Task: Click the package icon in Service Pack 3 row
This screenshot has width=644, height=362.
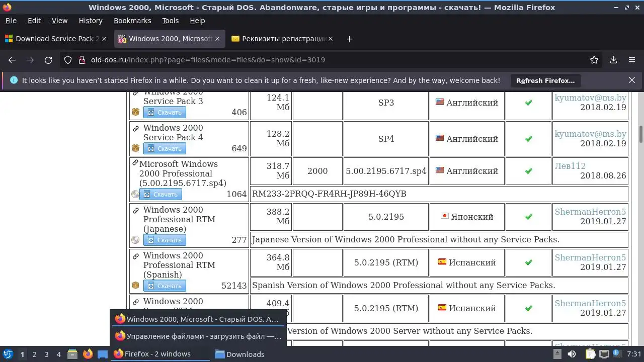Action: pos(135,112)
